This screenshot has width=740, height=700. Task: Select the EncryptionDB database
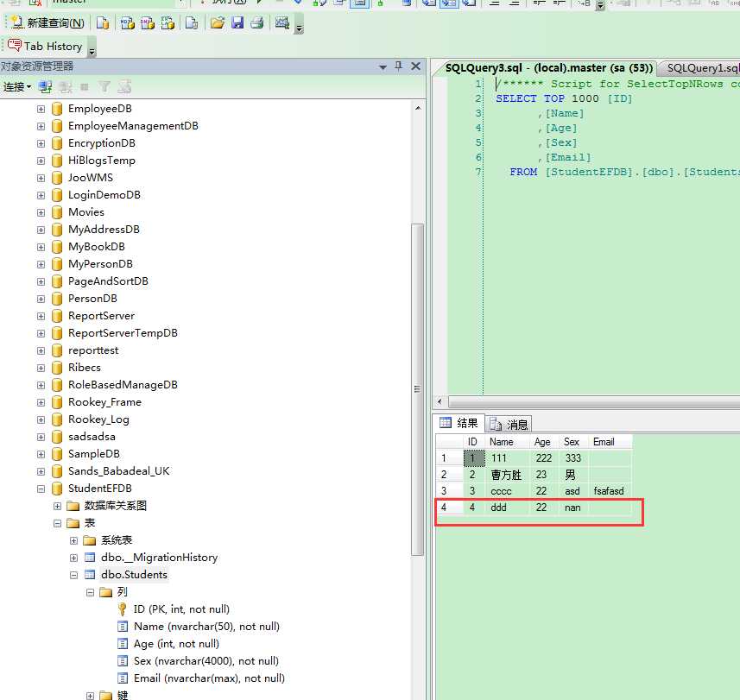coord(102,143)
